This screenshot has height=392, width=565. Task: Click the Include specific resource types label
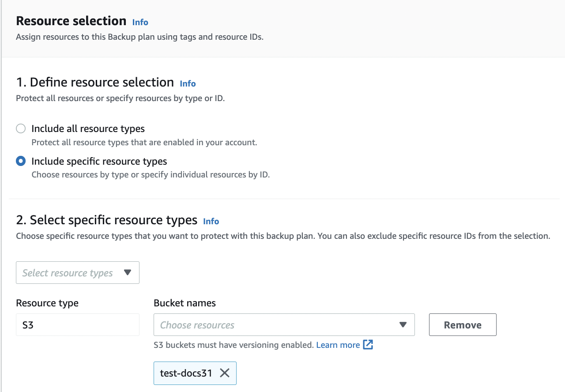click(99, 161)
